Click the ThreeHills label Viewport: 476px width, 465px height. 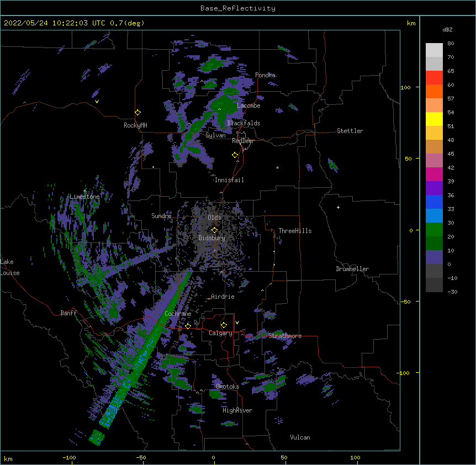coord(295,231)
